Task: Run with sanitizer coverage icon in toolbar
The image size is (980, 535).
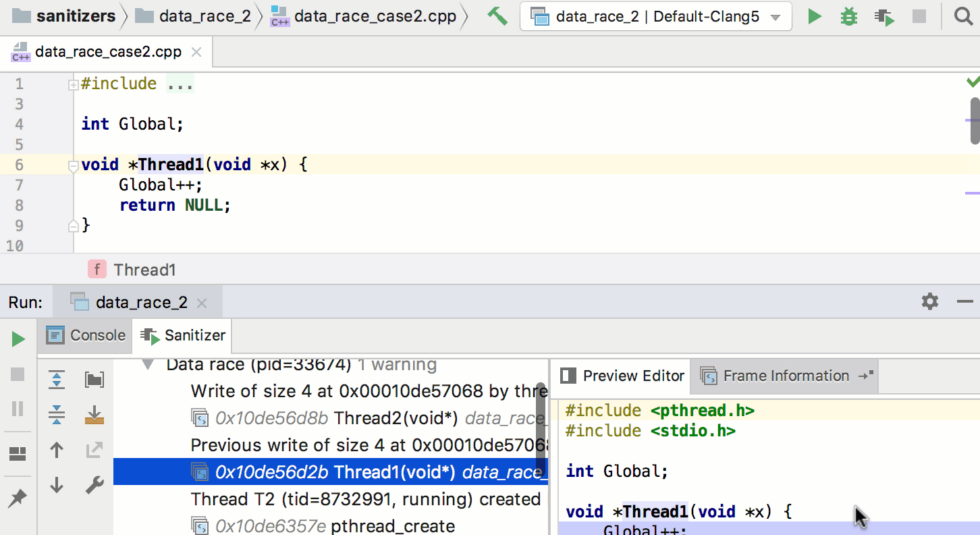Action: (884, 17)
